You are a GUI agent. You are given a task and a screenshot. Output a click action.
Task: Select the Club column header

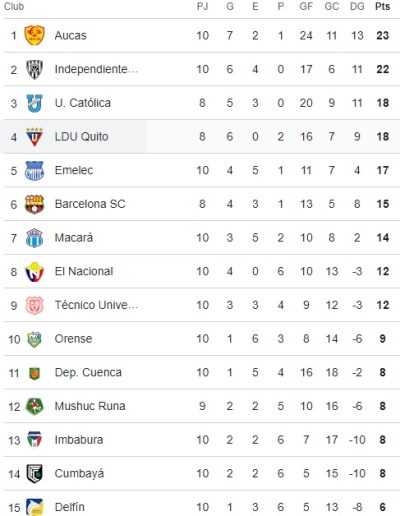coord(14,6)
